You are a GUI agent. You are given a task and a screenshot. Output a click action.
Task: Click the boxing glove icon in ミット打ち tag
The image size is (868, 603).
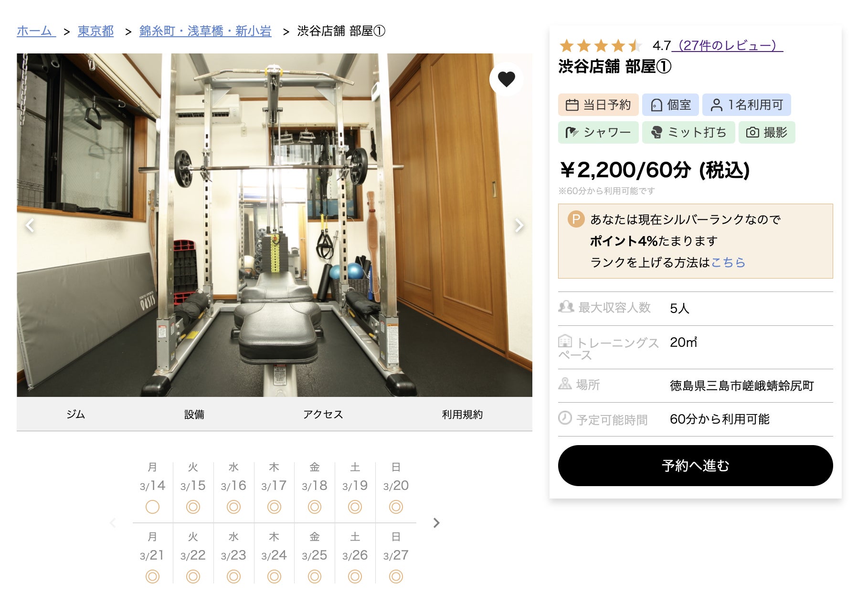coord(657,132)
